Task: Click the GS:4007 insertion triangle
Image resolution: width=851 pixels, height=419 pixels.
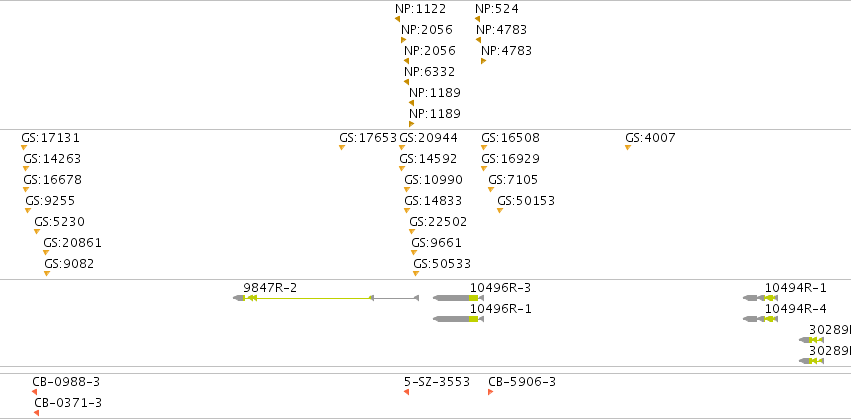Action: [x=628, y=148]
